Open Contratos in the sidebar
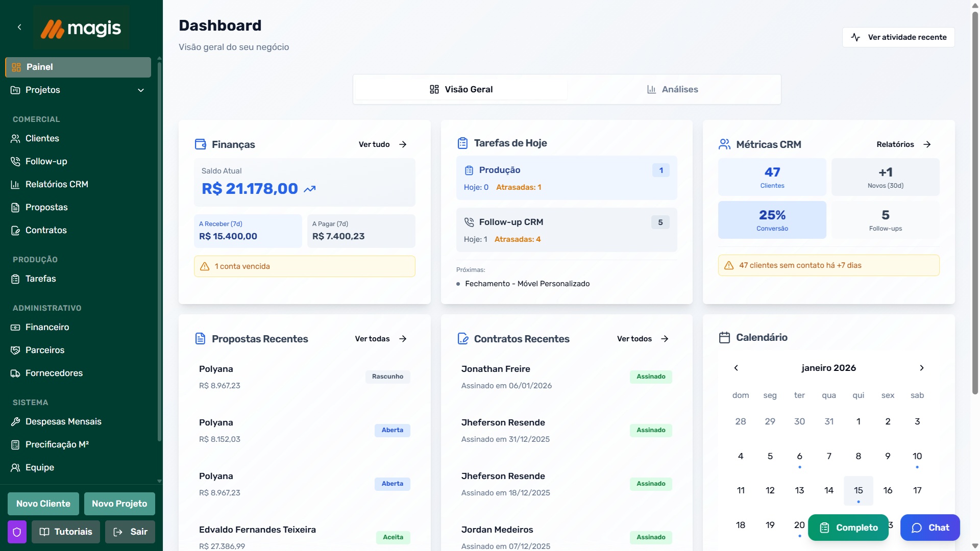This screenshot has width=980, height=551. coord(46,230)
